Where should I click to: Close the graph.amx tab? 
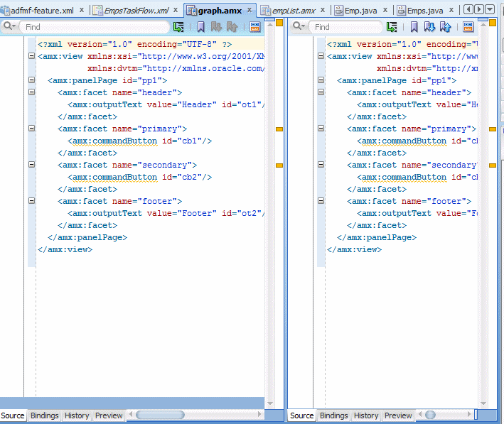(250, 10)
